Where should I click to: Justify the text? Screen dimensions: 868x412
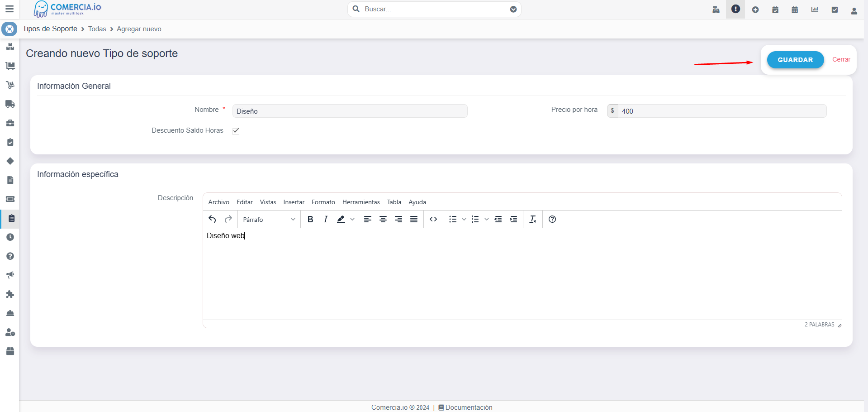(x=414, y=219)
